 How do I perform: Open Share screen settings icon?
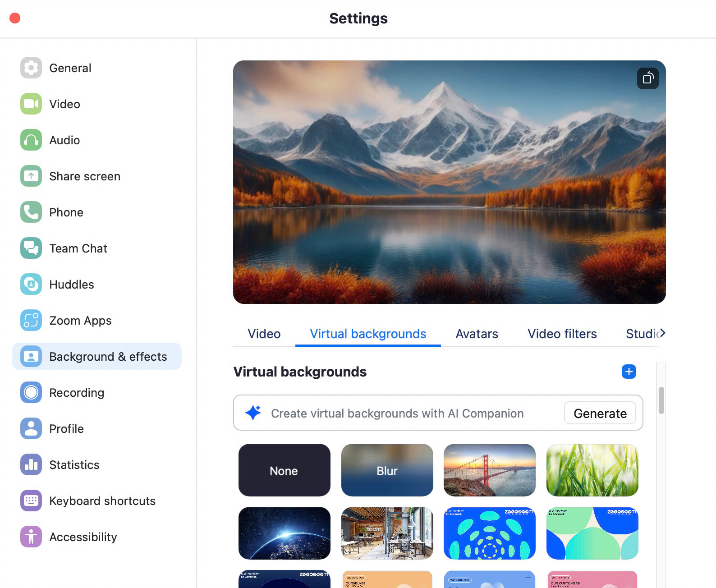pyautogui.click(x=31, y=176)
